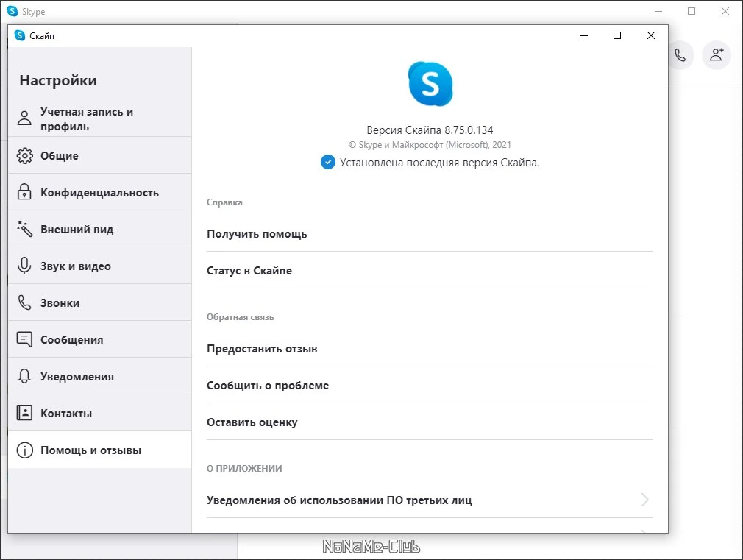Click the bell icon for Уведомления

click(x=24, y=376)
